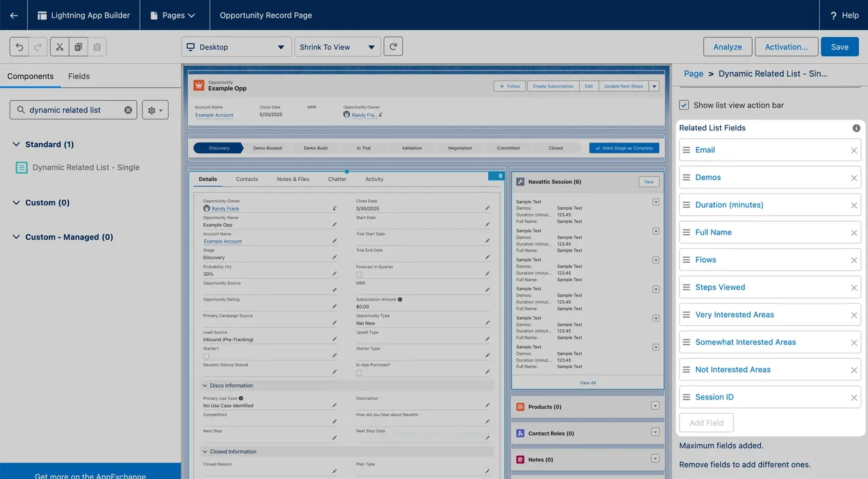Remove the Very Interested Areas field
The height and width of the screenshot is (479, 868).
tap(854, 315)
